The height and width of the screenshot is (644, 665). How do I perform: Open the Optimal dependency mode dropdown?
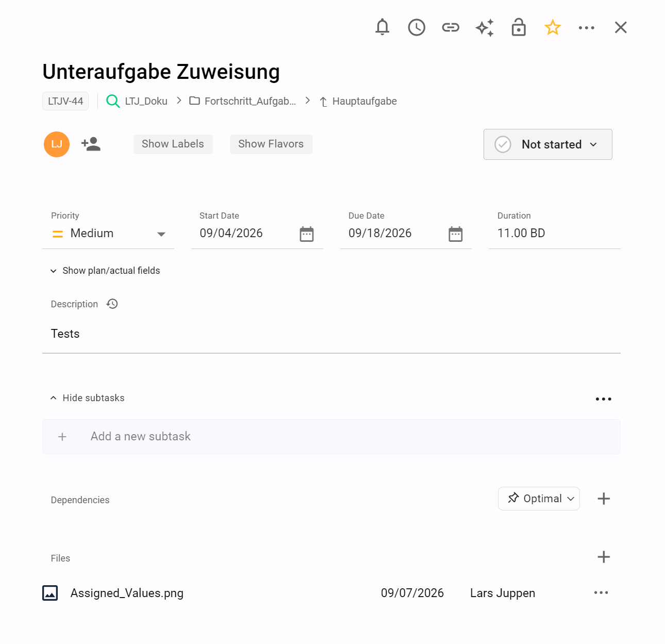[x=539, y=499]
